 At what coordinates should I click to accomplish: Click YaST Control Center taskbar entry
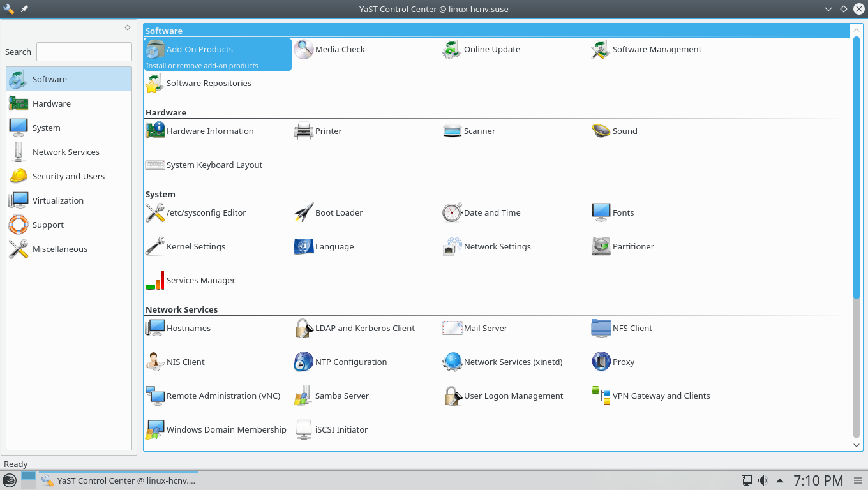118,480
